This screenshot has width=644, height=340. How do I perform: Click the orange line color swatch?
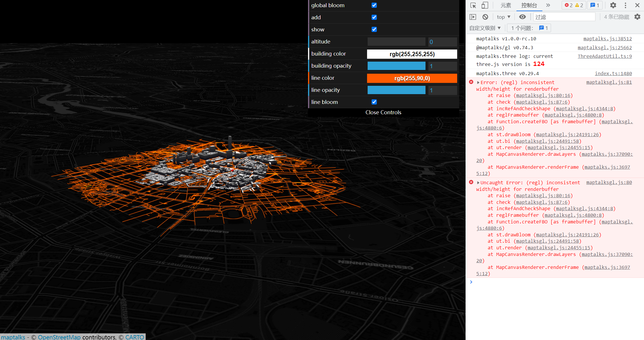point(412,78)
